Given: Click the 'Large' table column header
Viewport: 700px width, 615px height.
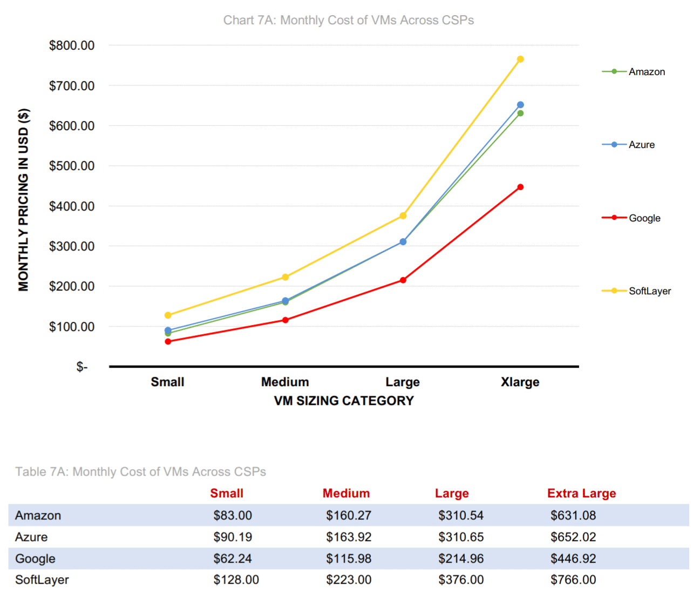Looking at the screenshot, I should pos(452,494).
